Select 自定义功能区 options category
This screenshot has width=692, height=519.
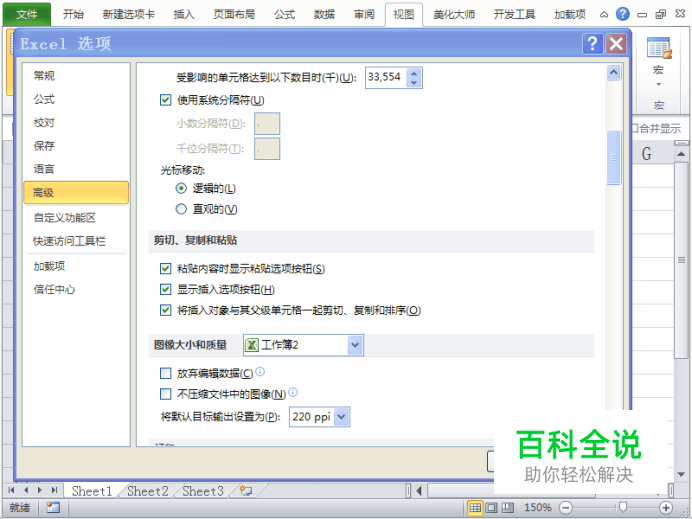coord(76,218)
